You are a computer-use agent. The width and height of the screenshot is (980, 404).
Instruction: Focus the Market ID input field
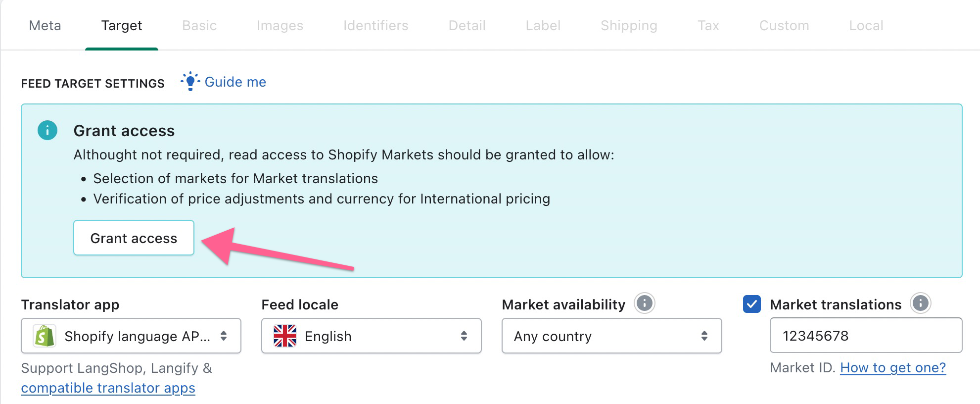(x=866, y=335)
